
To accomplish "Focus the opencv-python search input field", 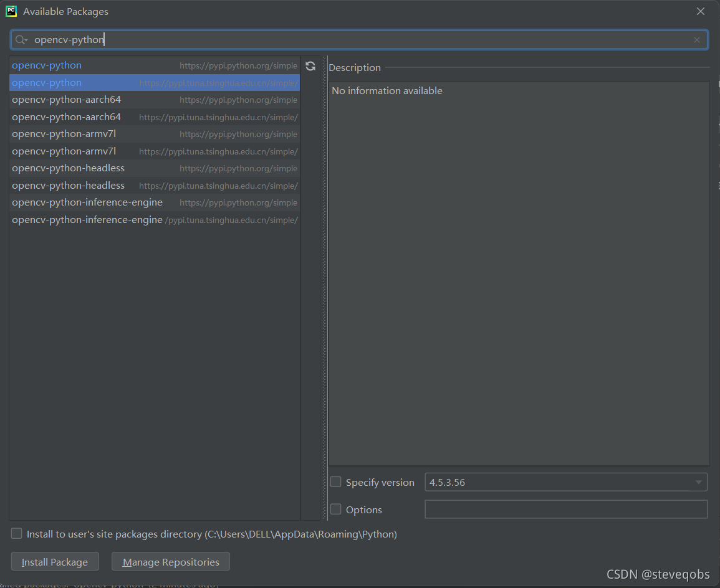I will pyautogui.click(x=359, y=40).
